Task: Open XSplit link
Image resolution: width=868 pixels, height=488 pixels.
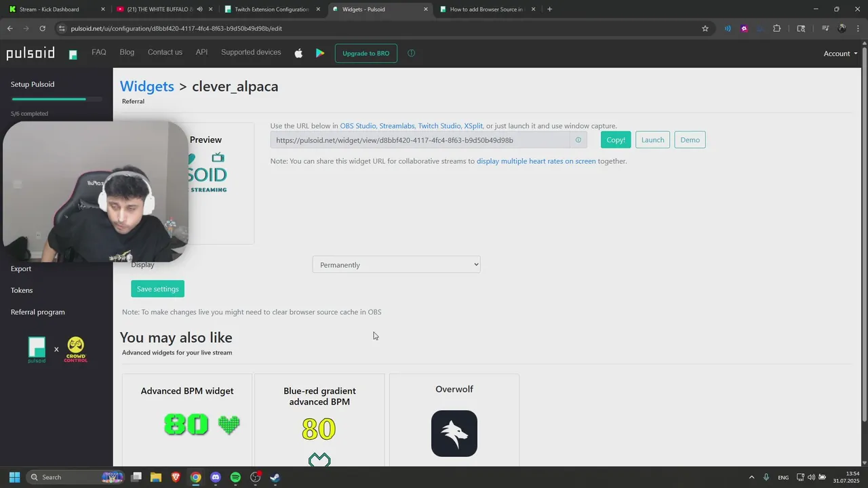Action: (473, 126)
